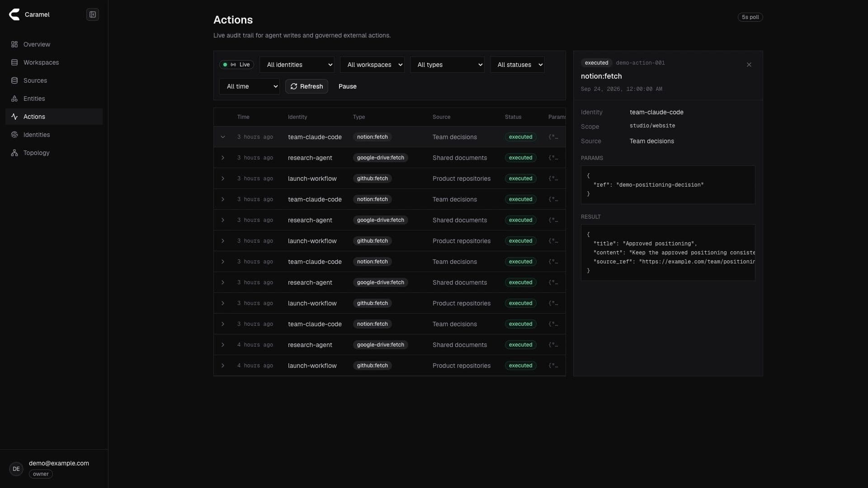Click the Refresh button

(307, 86)
